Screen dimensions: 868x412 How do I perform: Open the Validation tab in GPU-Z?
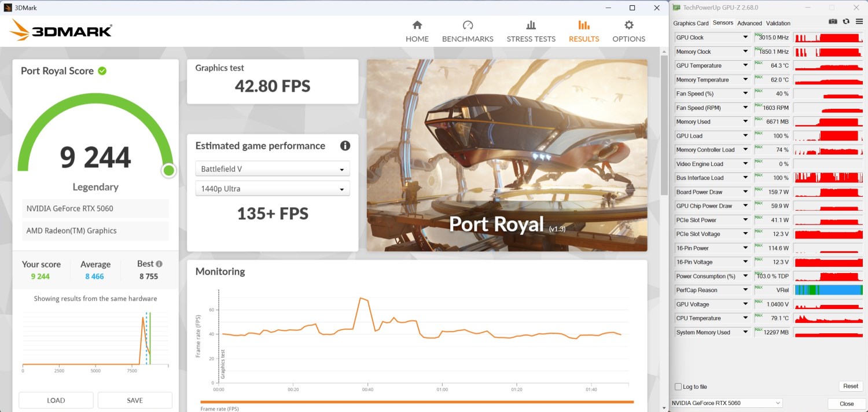[778, 23]
